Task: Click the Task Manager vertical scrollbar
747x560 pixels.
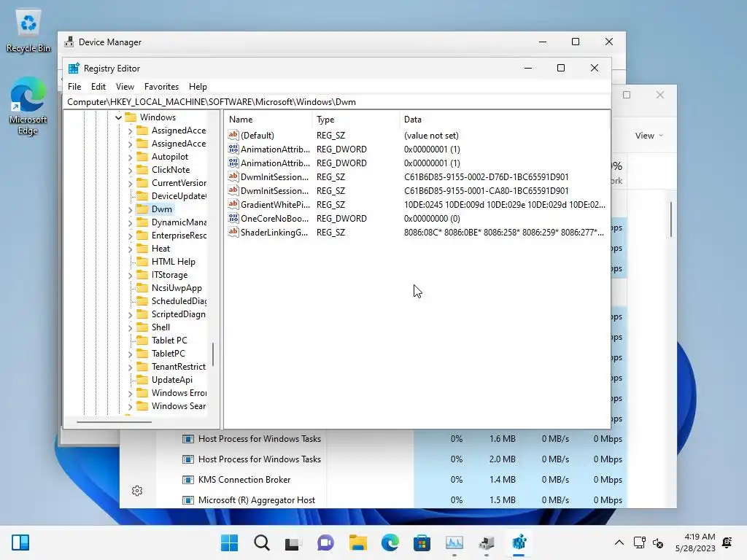Action: click(x=671, y=219)
